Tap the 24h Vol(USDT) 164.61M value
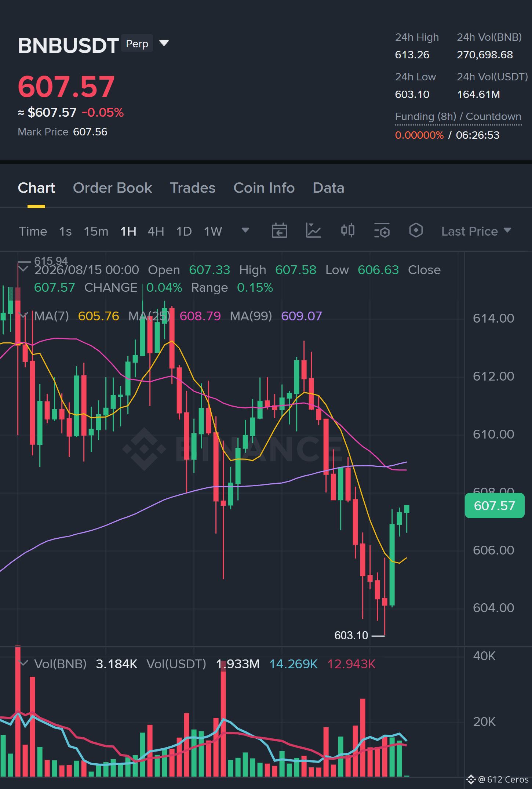The height and width of the screenshot is (789, 532). 478,94
